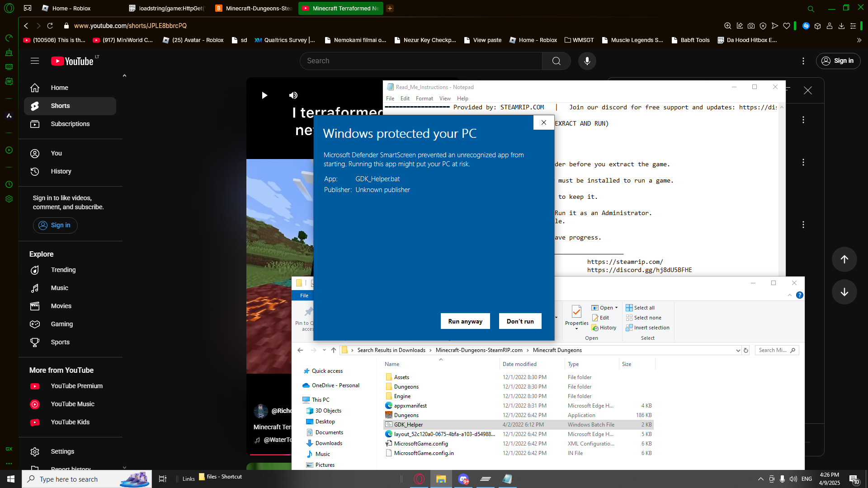Open the recent locations dropdown in Explorer

(x=324, y=350)
